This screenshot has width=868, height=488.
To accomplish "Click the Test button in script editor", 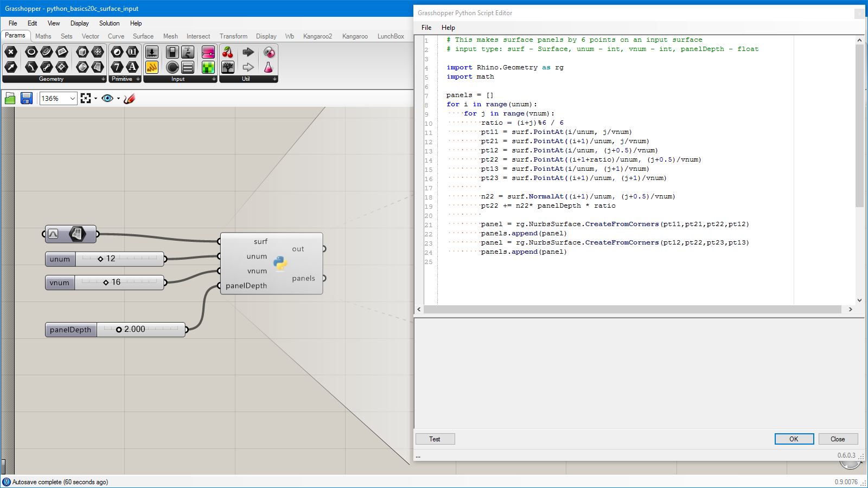I will coord(435,439).
